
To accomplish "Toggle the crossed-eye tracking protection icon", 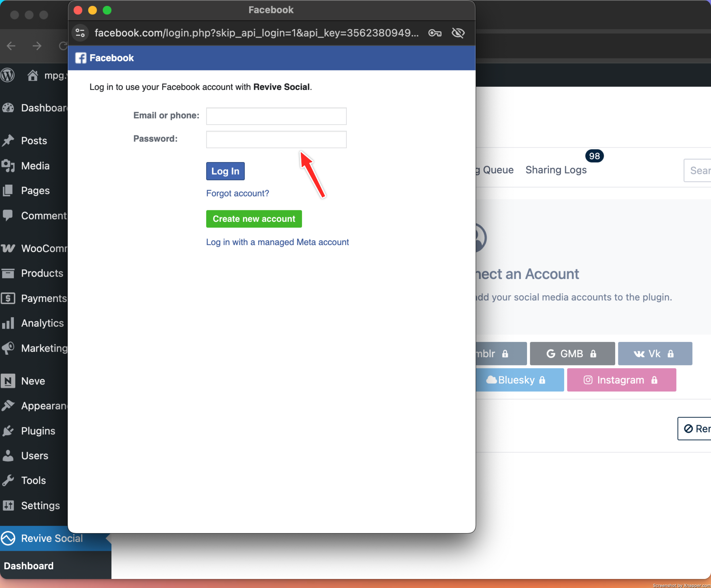I will [x=458, y=33].
